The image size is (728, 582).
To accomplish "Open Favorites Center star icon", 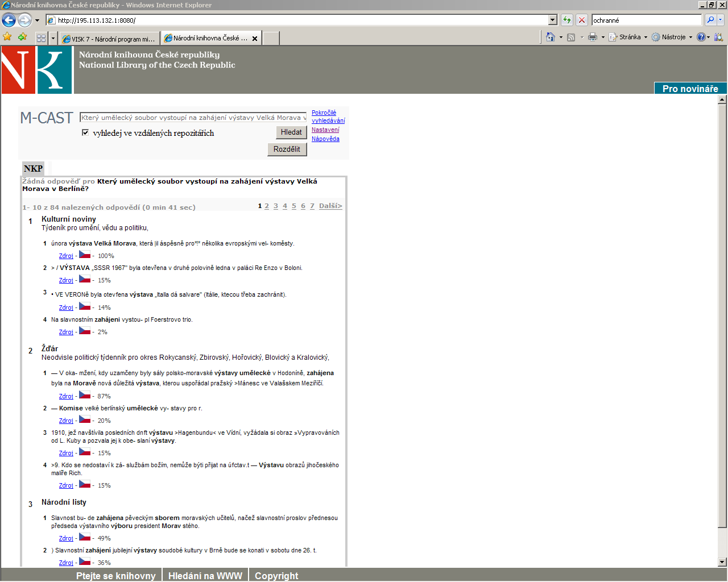I will pos(7,37).
